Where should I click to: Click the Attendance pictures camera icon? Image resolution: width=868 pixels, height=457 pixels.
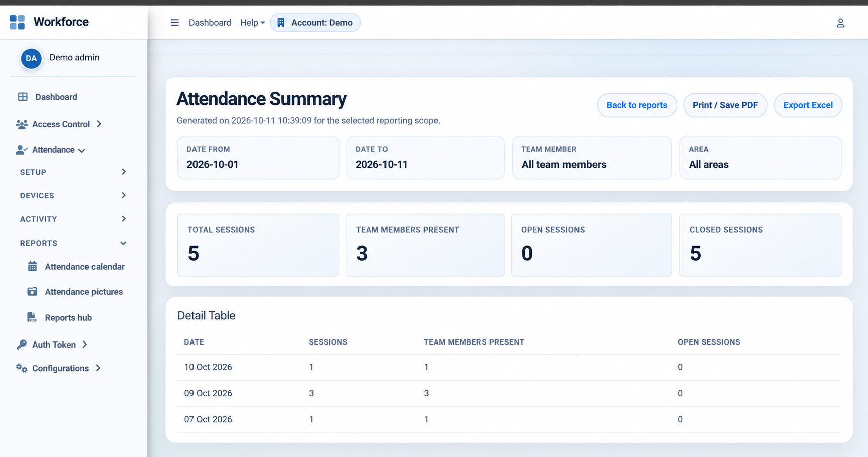(x=32, y=292)
